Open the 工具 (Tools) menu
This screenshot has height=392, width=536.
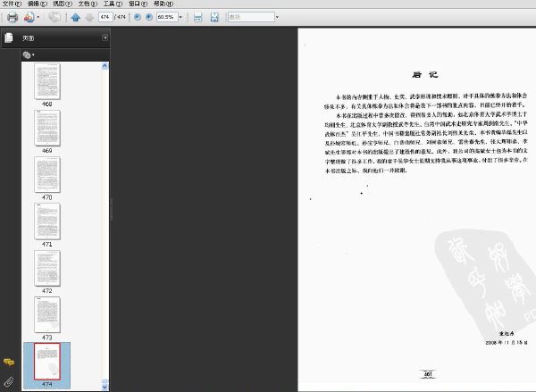113,4
